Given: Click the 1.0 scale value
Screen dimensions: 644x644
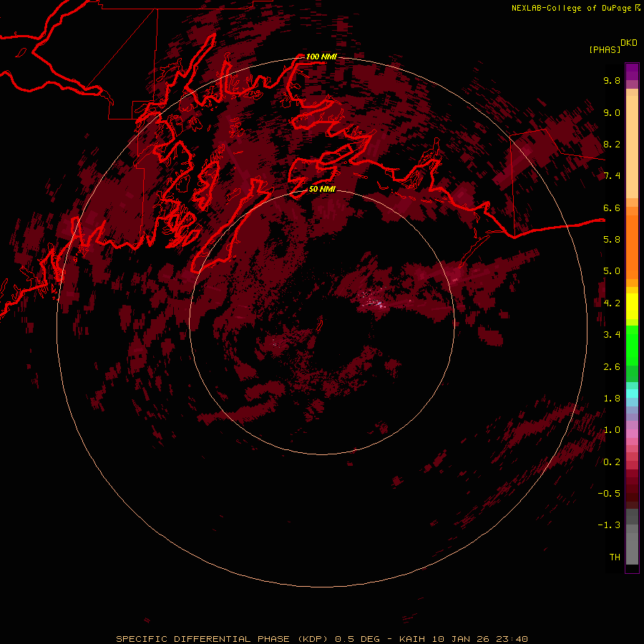Looking at the screenshot, I should point(612,430).
